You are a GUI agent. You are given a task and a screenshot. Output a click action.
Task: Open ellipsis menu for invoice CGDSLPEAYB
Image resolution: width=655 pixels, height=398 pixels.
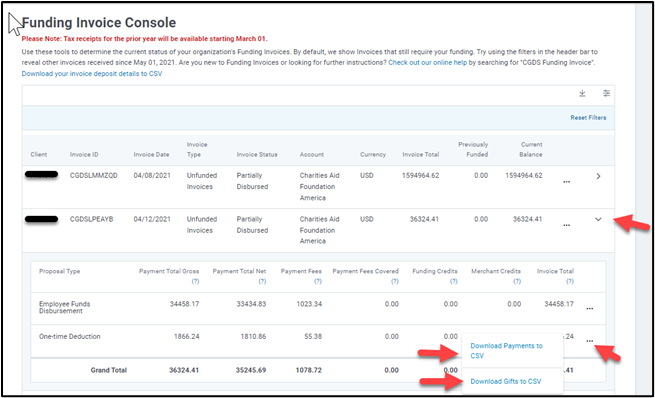[x=566, y=225]
